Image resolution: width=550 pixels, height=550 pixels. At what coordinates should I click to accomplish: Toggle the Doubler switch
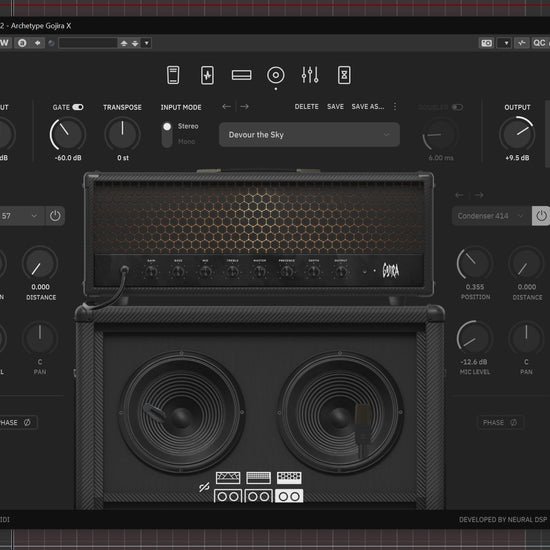(x=457, y=107)
